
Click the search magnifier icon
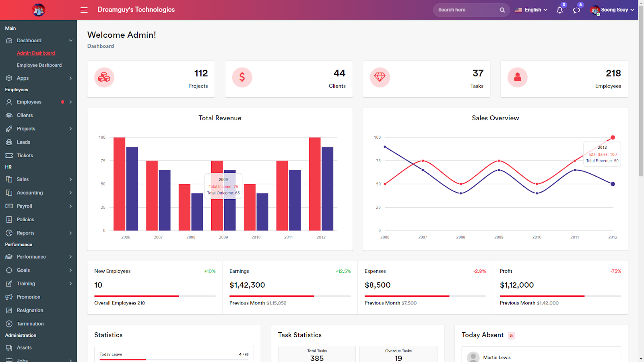coord(502,10)
